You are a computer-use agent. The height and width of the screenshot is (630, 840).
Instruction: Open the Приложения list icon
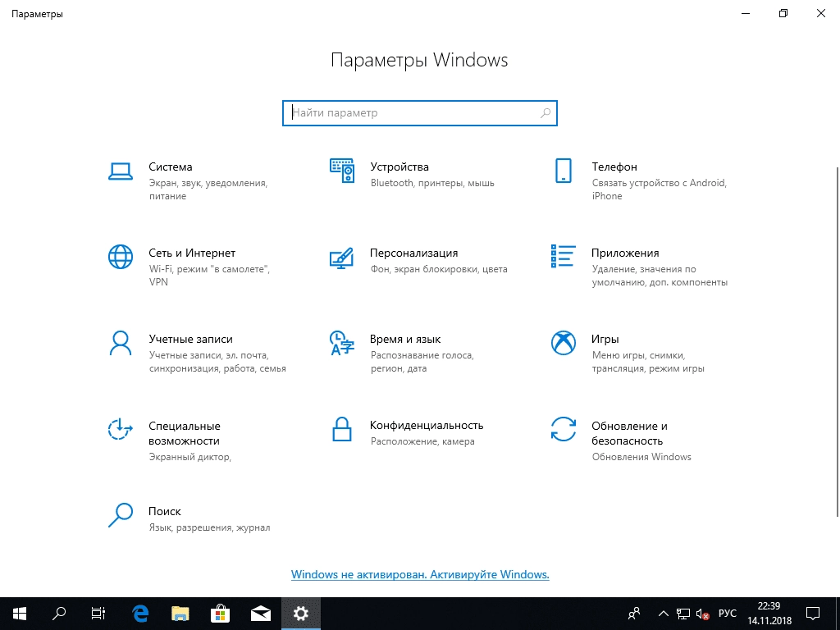click(563, 256)
